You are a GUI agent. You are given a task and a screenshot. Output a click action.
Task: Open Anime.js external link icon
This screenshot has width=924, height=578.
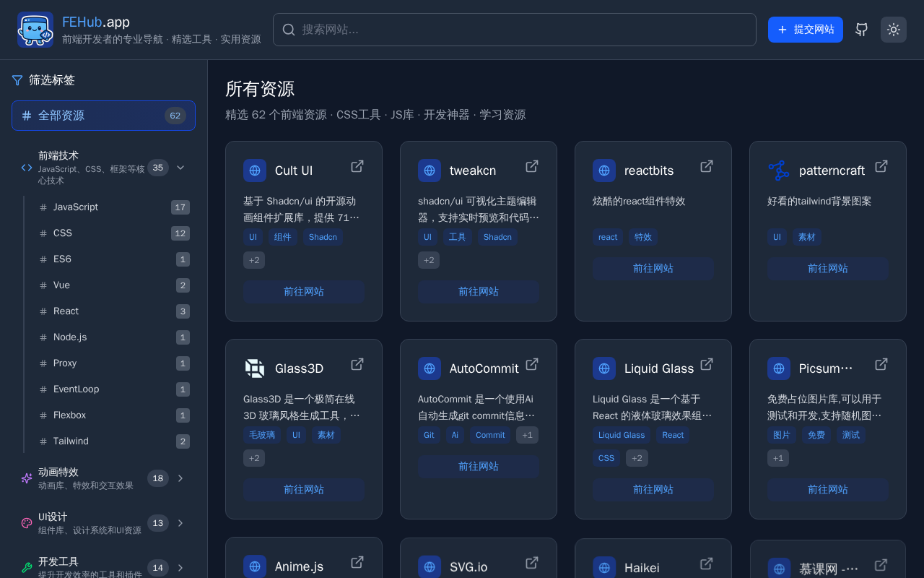tap(357, 562)
